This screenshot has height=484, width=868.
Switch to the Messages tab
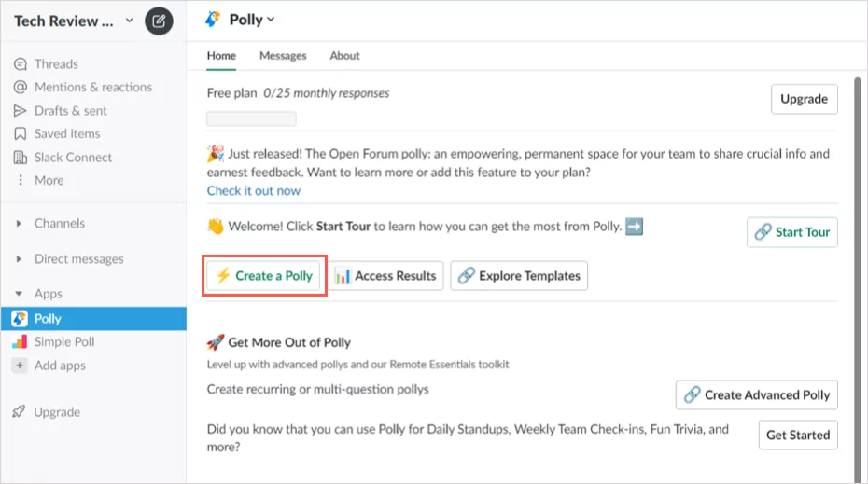click(x=283, y=56)
